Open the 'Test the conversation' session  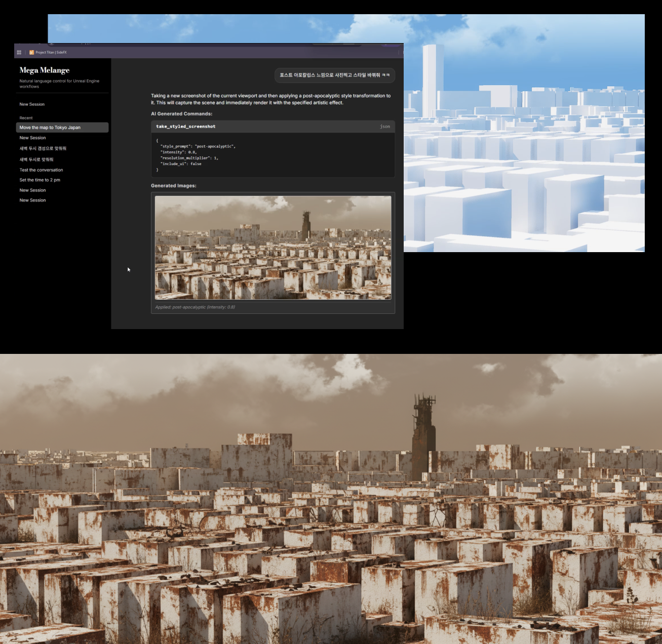[41, 170]
